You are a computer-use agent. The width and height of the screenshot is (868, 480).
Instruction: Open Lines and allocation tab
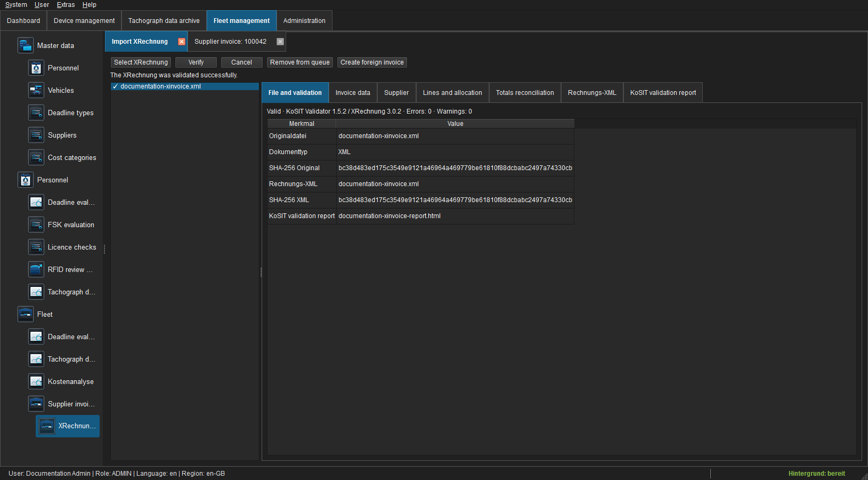click(x=452, y=93)
